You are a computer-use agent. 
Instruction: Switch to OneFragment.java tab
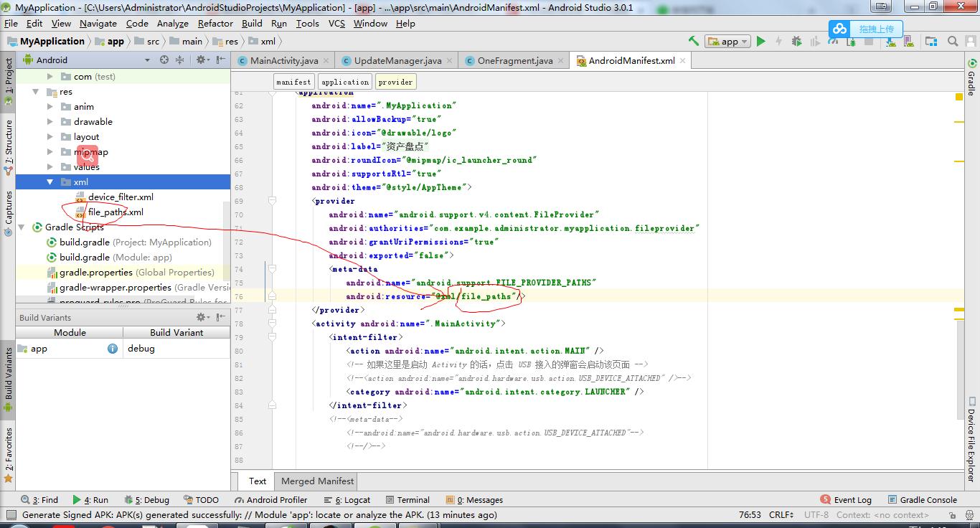click(514, 61)
